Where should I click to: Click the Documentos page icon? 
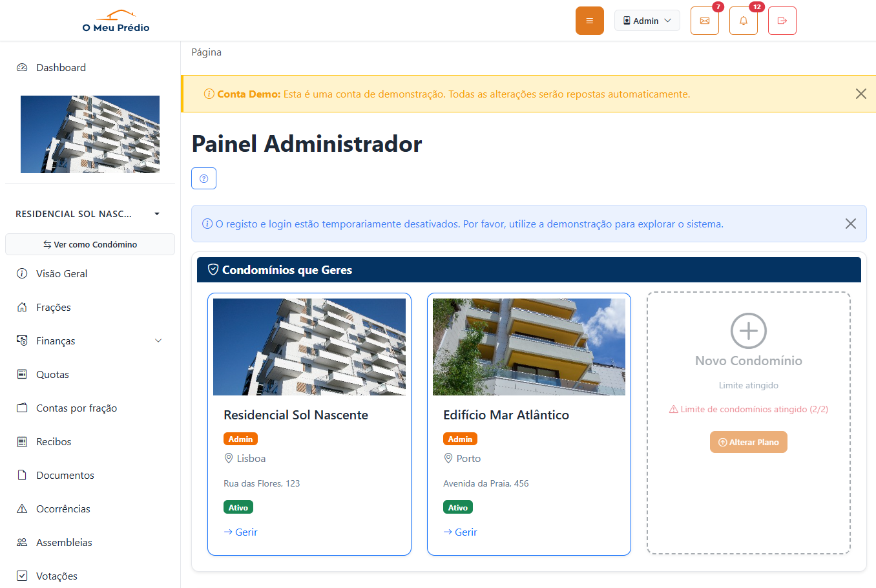point(21,475)
